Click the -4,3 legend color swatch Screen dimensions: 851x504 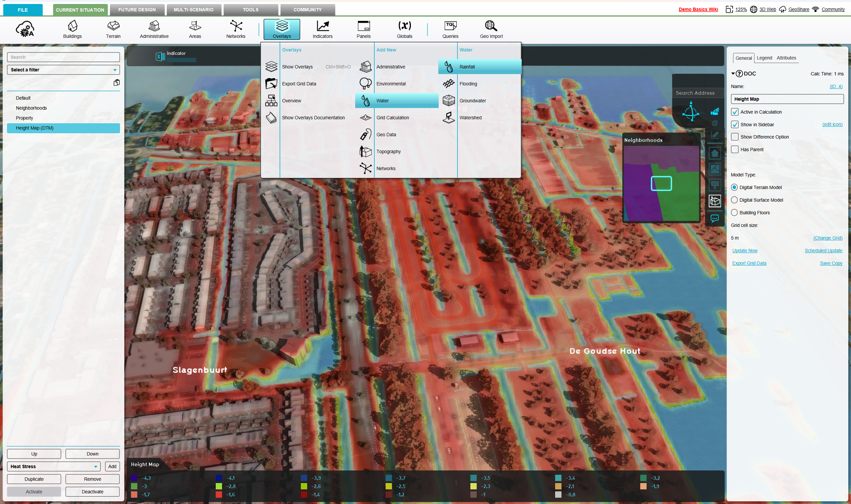tap(134, 478)
